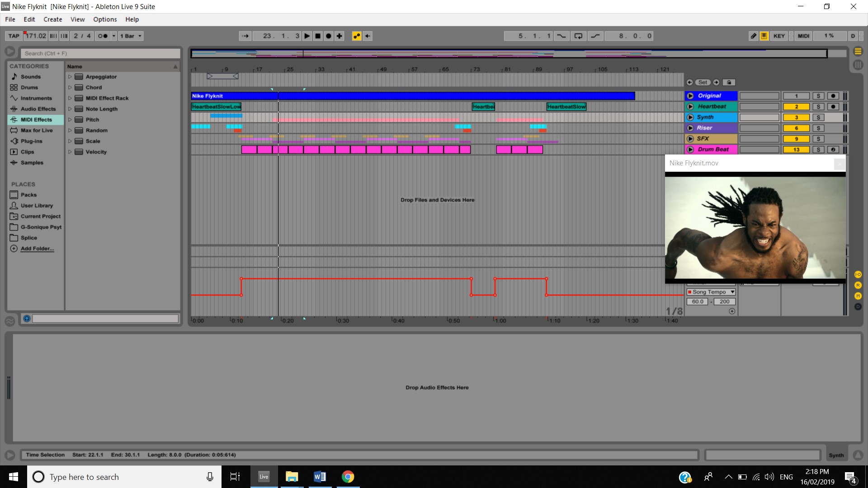Click the TAP tempo button
This screenshot has width=868, height=488.
(14, 36)
